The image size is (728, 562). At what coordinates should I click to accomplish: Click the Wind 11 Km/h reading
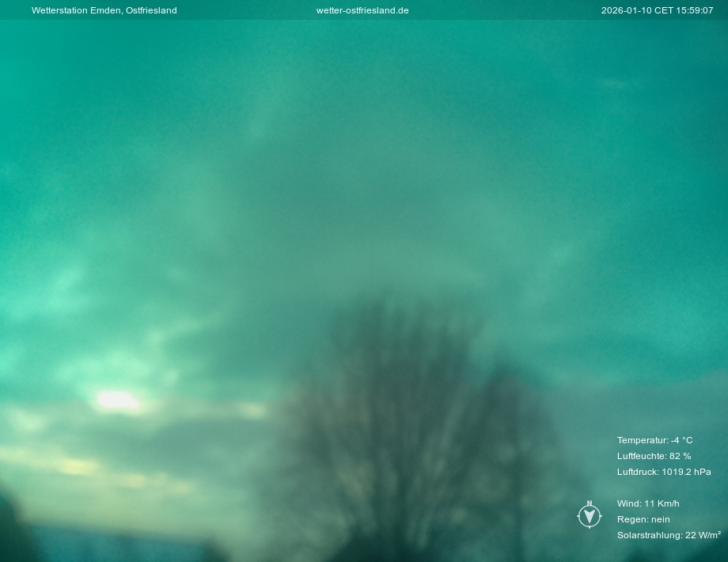(x=648, y=503)
